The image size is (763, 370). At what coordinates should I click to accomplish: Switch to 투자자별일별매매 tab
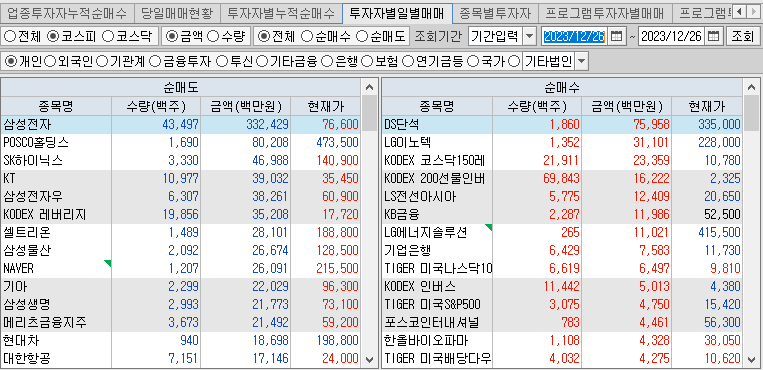tap(397, 13)
